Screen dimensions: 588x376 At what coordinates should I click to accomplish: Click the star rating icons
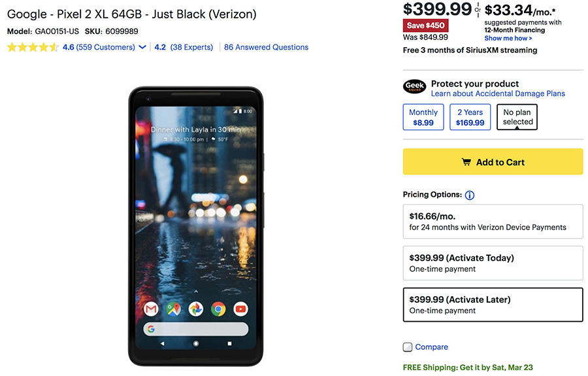pos(33,47)
